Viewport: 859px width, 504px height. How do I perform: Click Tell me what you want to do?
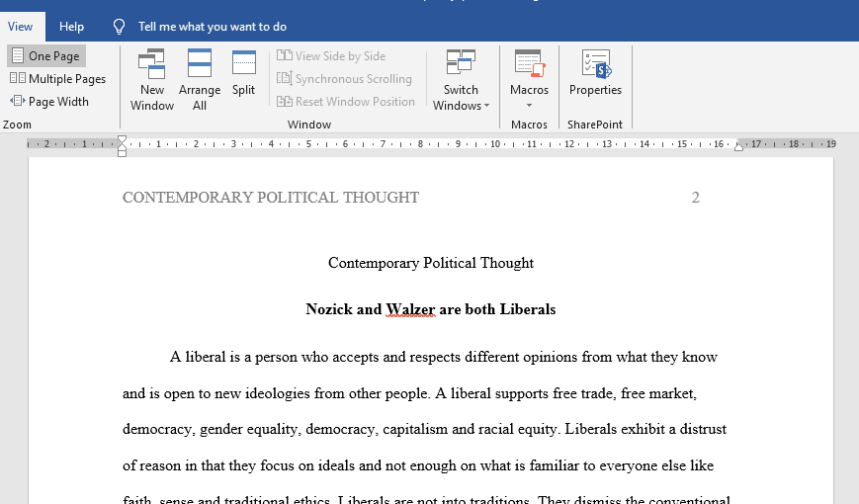(x=212, y=27)
